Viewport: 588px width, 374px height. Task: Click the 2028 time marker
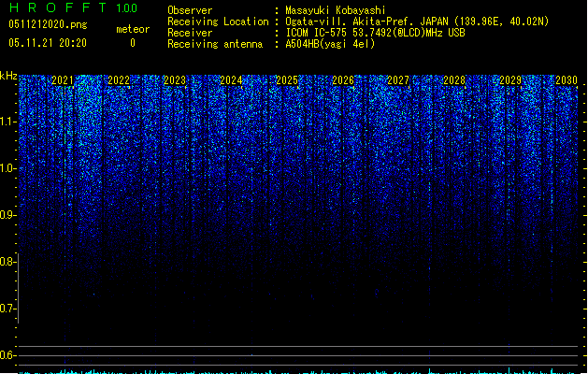[454, 80]
